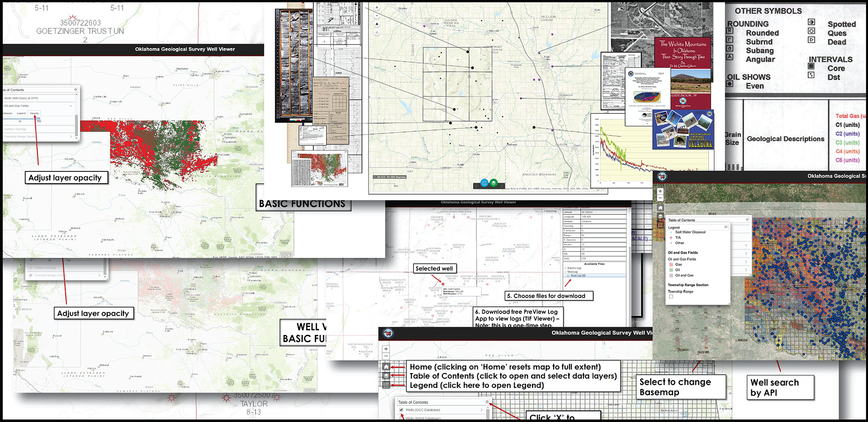Viewport: 868px width, 422px height.
Task: Uncheck the Wells (OCC Database) layer checkbox
Action: [x=401, y=410]
